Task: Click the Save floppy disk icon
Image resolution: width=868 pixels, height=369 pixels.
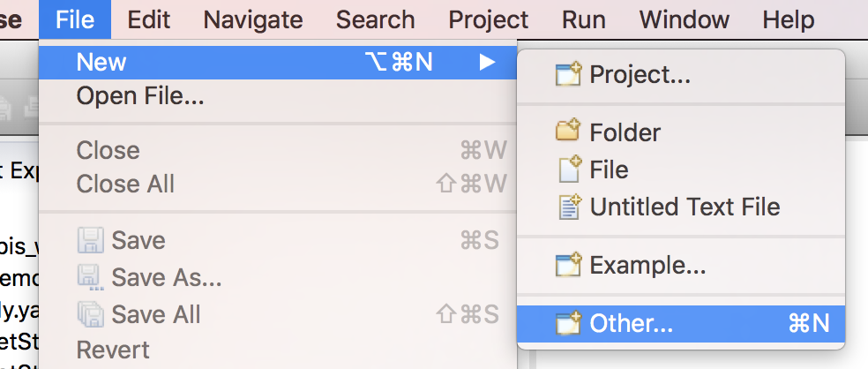Action: pyautogui.click(x=92, y=240)
